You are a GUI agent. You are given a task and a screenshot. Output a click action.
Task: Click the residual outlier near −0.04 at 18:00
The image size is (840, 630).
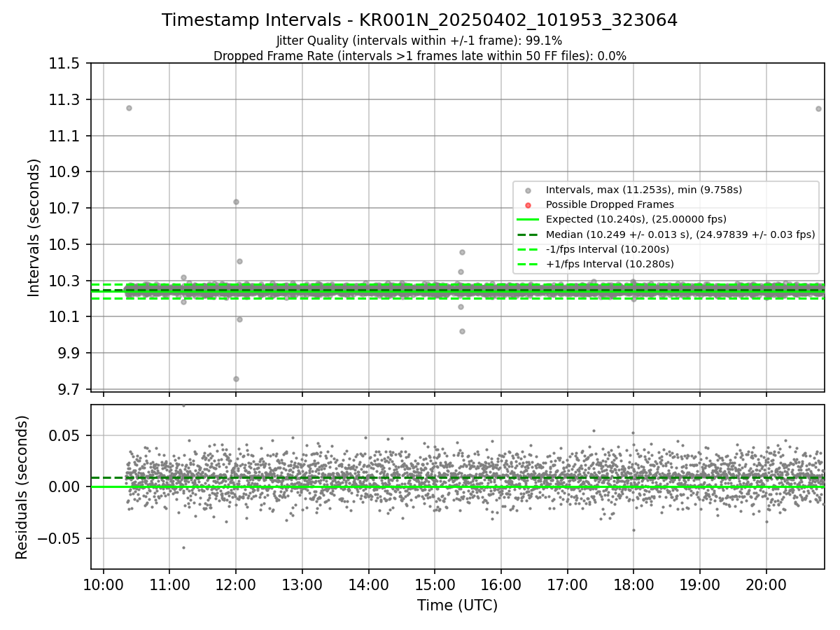pos(633,530)
